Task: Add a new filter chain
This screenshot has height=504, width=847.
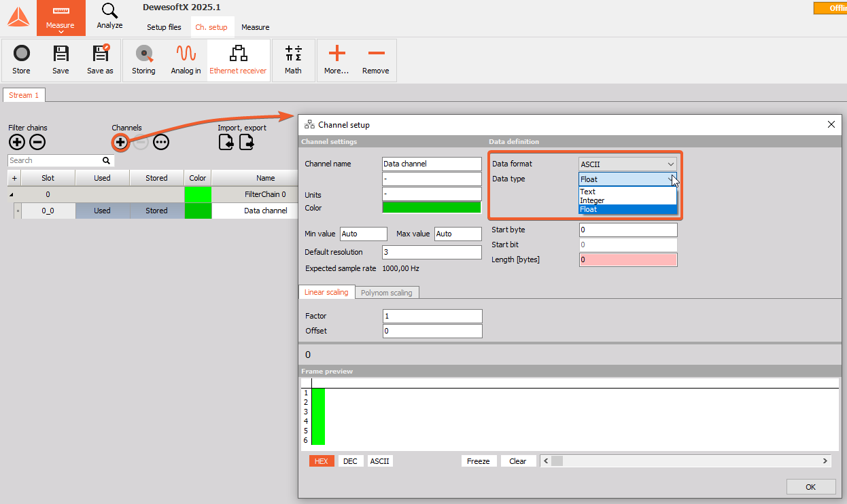Action: [x=17, y=142]
